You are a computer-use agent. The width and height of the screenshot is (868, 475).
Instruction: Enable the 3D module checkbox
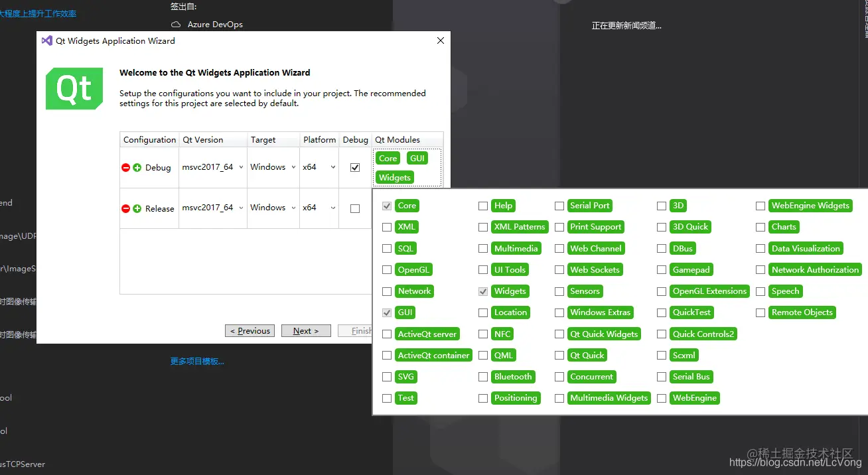point(662,206)
